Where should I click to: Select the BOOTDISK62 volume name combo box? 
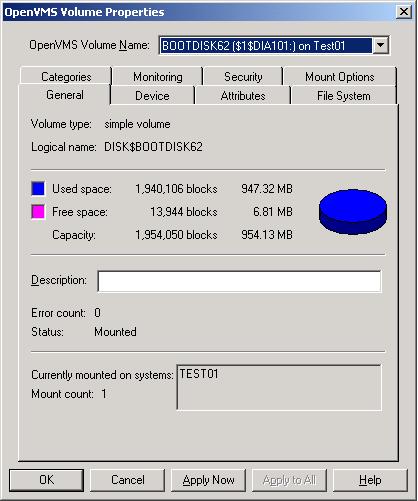click(274, 45)
